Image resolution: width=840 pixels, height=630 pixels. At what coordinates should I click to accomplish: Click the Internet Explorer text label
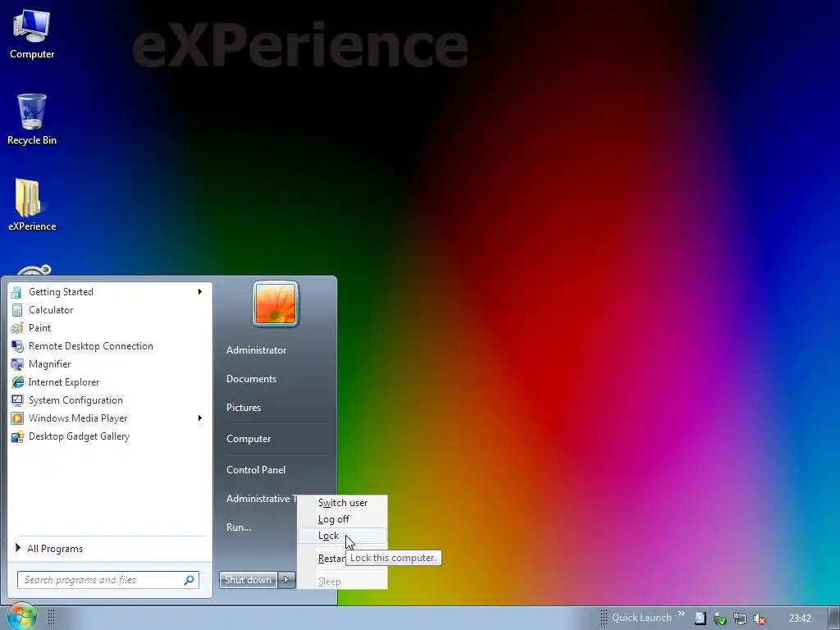(64, 382)
